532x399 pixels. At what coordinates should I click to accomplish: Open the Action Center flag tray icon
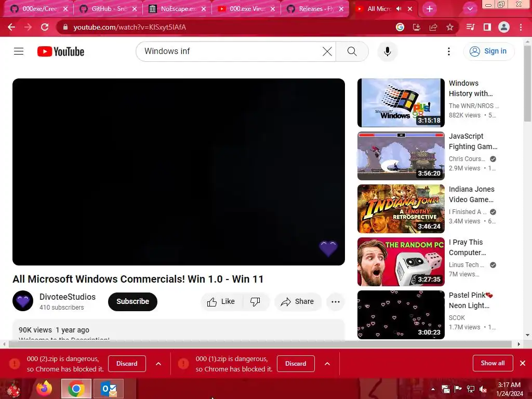point(458,389)
